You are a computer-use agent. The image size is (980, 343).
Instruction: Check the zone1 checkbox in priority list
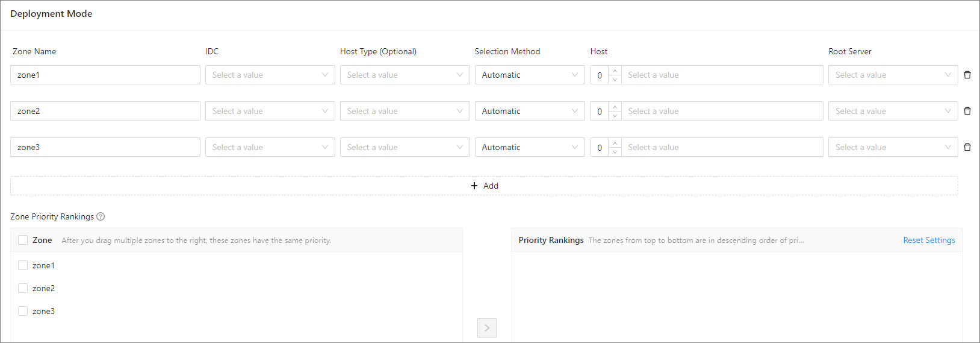[x=23, y=265]
